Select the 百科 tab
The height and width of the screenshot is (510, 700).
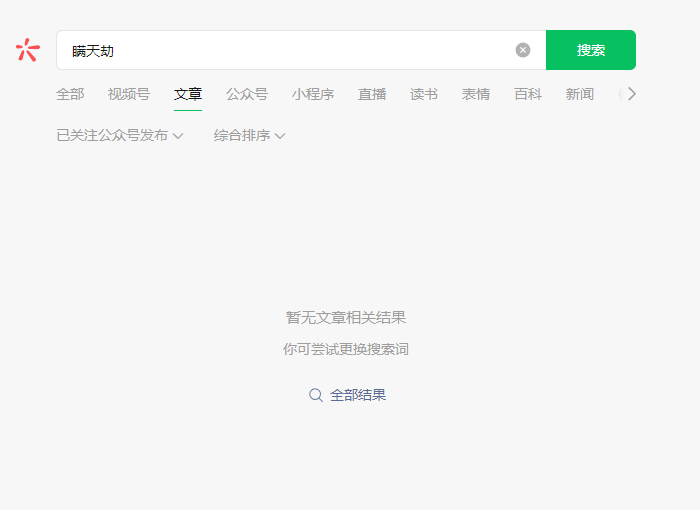pos(528,94)
